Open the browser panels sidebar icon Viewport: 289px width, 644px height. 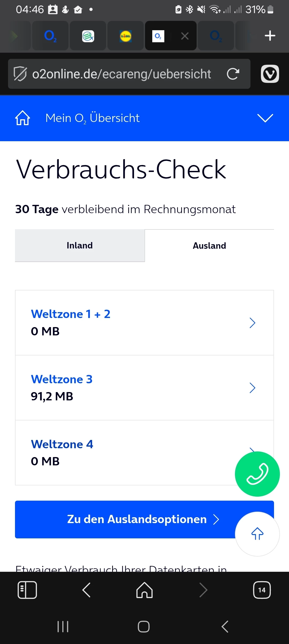point(27,590)
